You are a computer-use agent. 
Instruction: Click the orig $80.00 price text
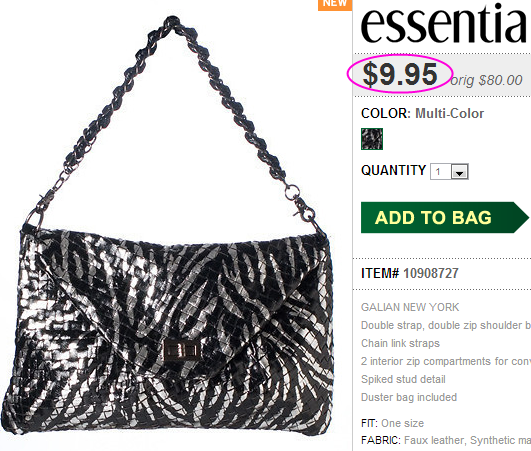[x=487, y=81]
